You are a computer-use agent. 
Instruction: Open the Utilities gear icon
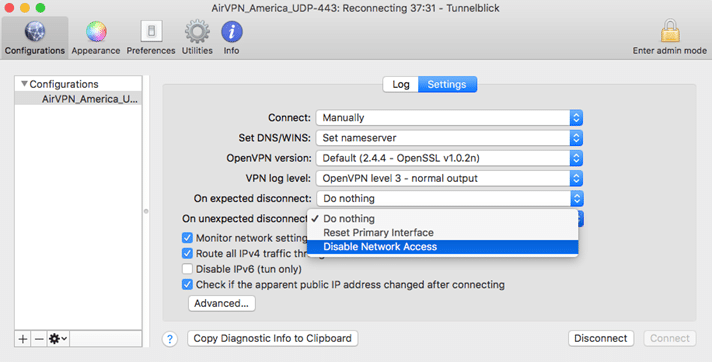[x=197, y=32]
